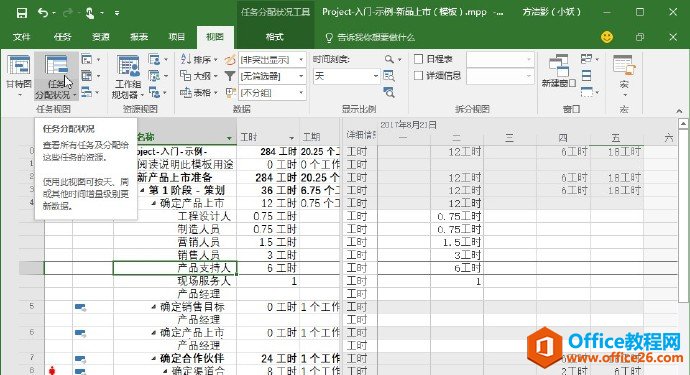The height and width of the screenshot is (375, 690).
Task: Switch to the 任务 ribbon tab
Action: point(62,37)
